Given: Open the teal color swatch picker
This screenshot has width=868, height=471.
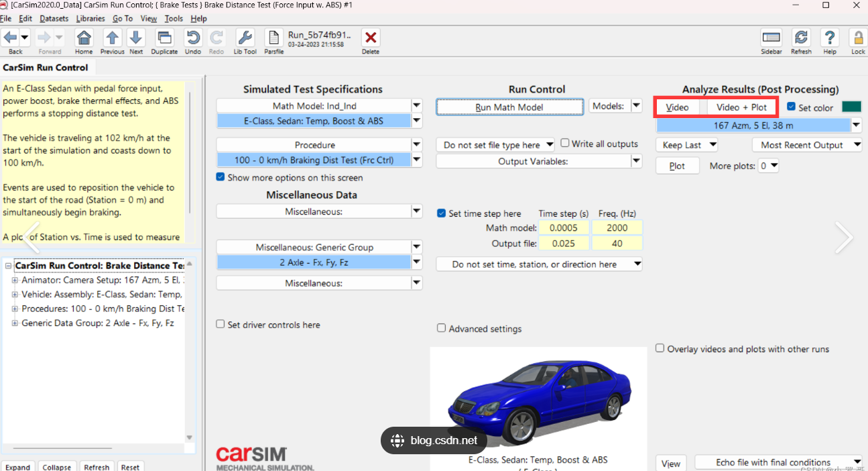Looking at the screenshot, I should [851, 107].
